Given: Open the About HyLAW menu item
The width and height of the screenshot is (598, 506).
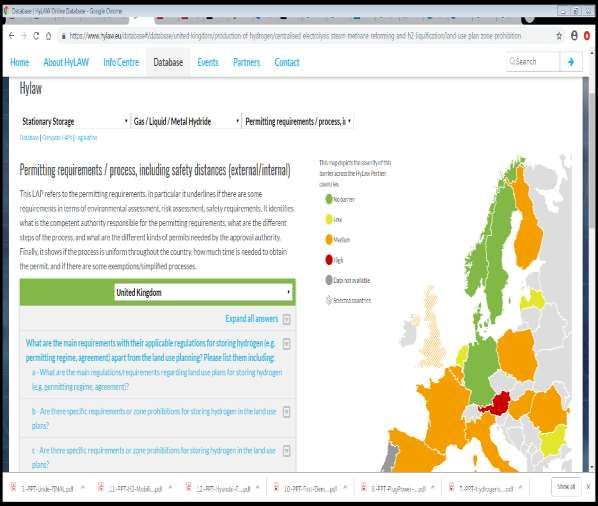Looking at the screenshot, I should tap(66, 62).
